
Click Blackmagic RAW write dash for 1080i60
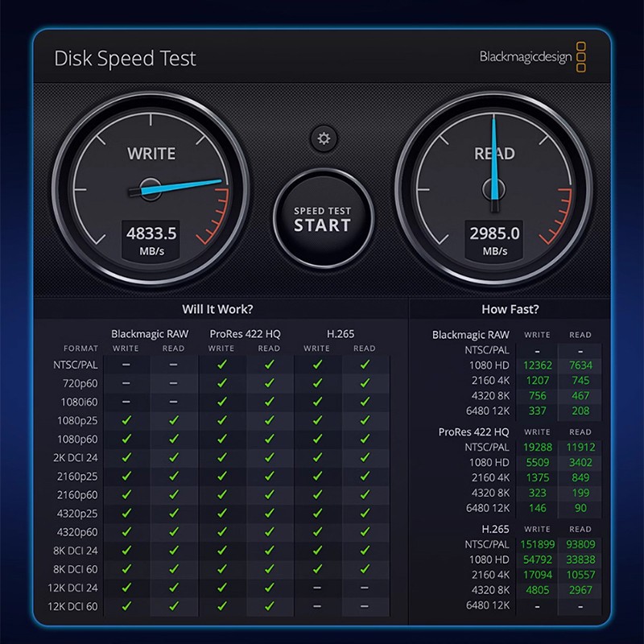pyautogui.click(x=126, y=402)
